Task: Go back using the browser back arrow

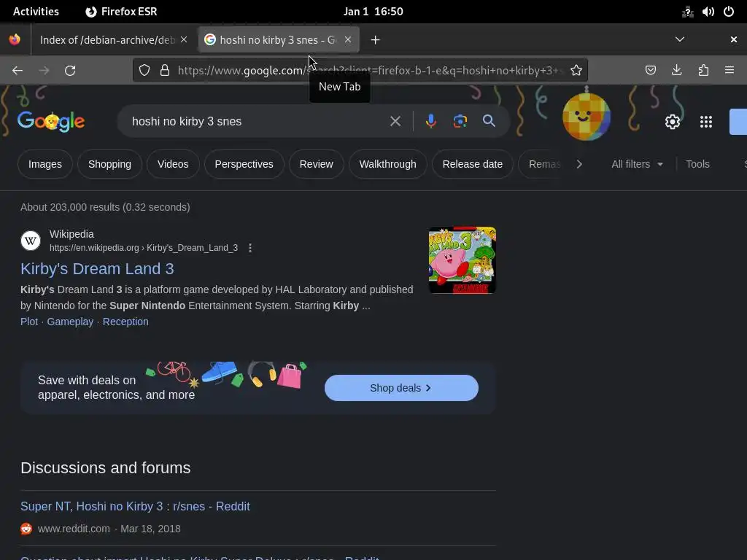Action: [18, 71]
